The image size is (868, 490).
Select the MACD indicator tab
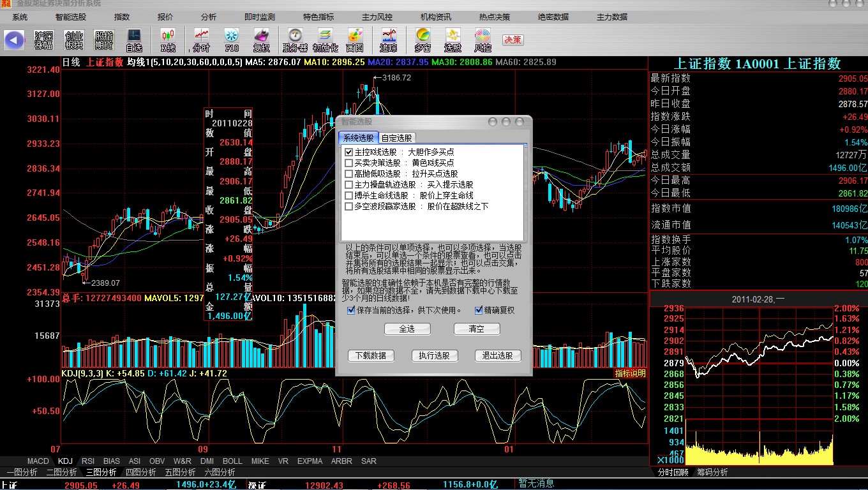[x=38, y=461]
